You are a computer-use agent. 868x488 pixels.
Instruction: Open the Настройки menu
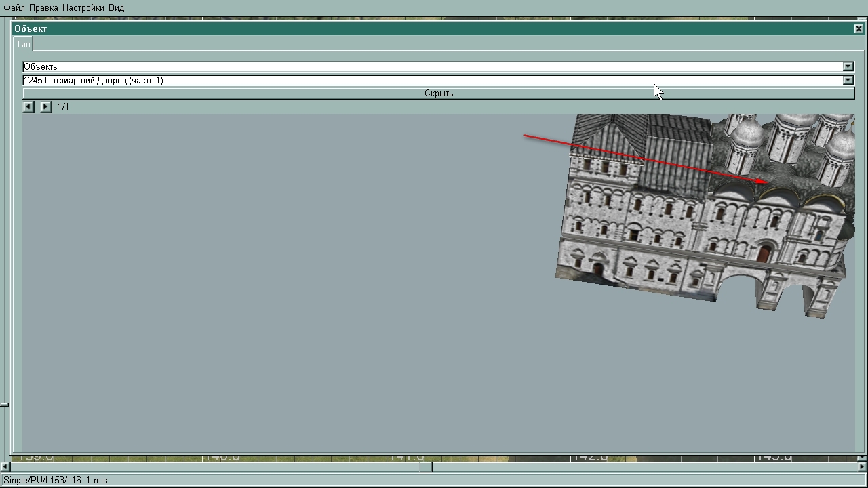83,7
